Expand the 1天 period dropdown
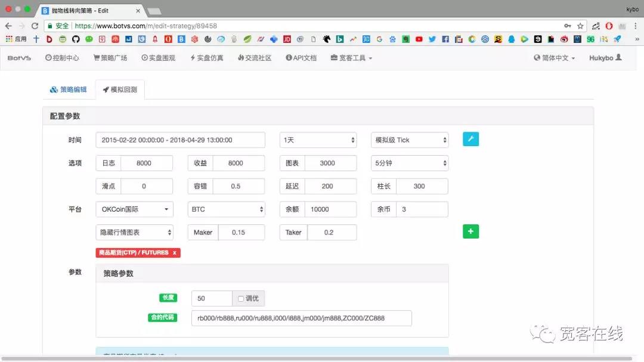 318,140
